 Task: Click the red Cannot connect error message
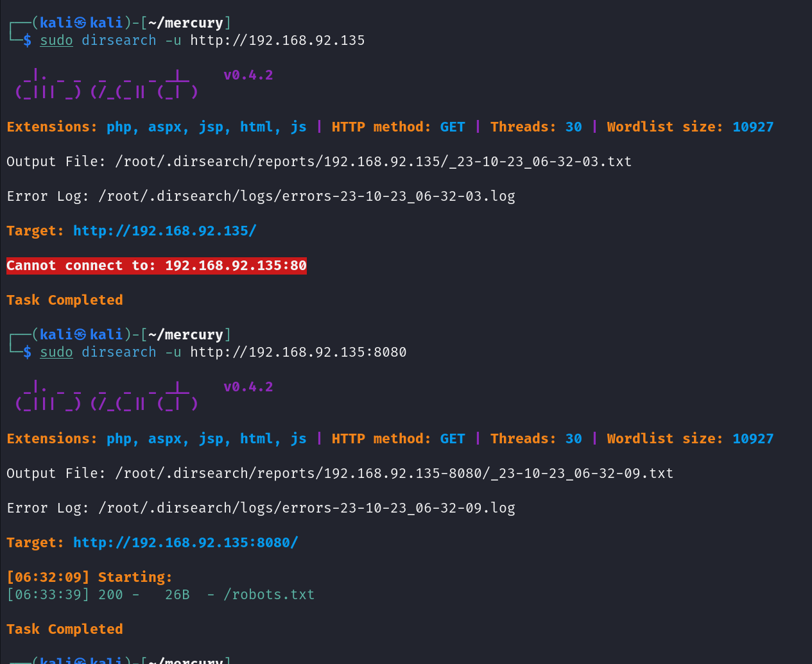156,266
